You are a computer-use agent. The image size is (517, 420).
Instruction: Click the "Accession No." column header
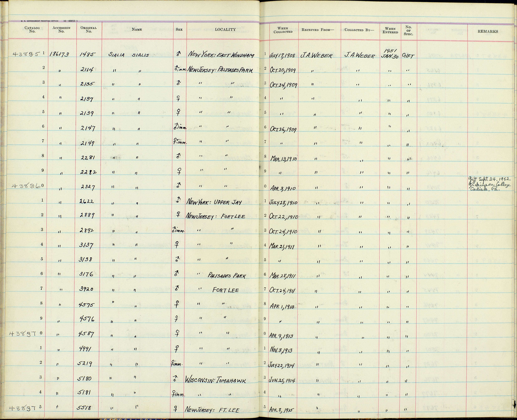[x=62, y=30]
